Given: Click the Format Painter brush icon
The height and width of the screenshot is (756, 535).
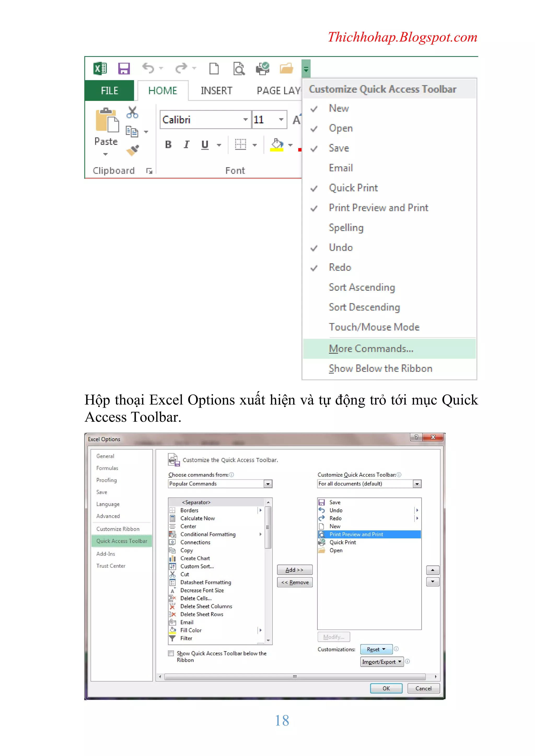Looking at the screenshot, I should point(133,150).
